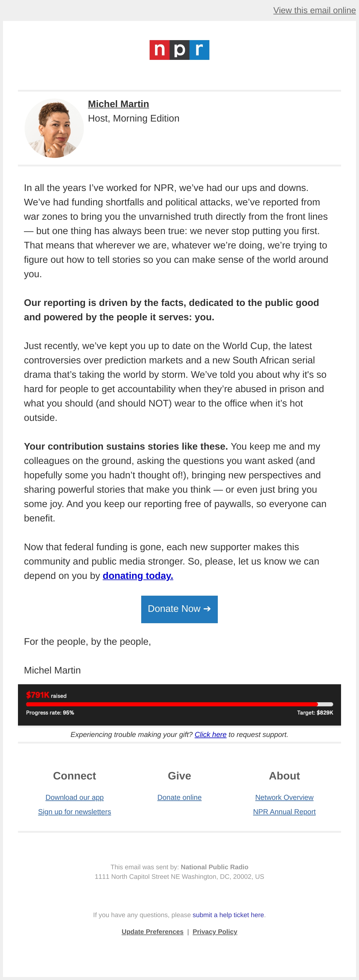Click submit a help ticket here
Screen dimensions: 359x980
[x=228, y=914]
